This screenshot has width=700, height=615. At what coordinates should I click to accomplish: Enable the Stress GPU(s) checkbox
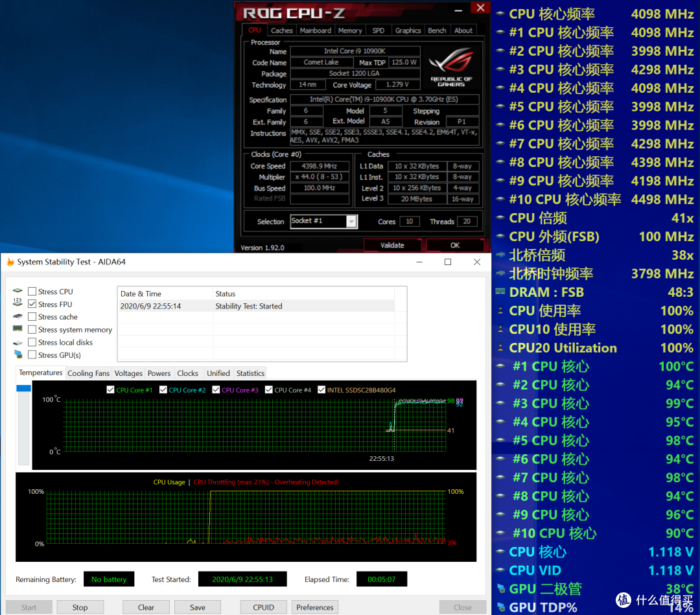click(x=32, y=355)
